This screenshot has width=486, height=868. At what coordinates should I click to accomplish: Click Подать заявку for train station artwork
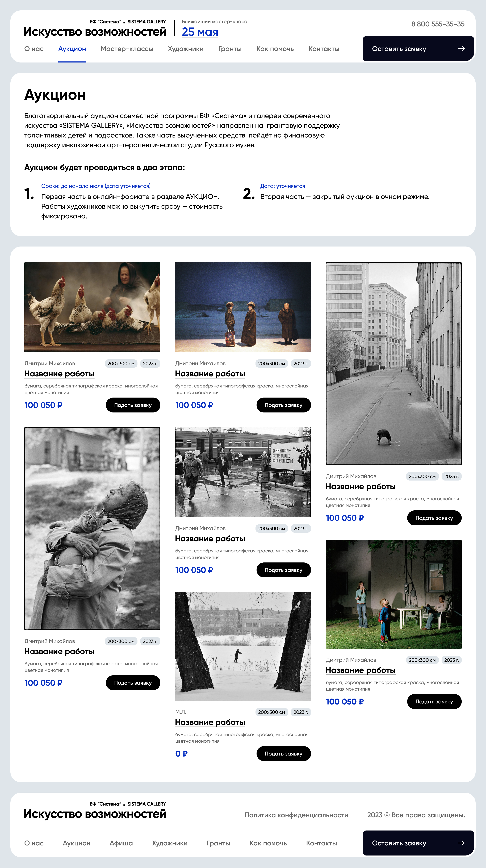[x=284, y=570]
